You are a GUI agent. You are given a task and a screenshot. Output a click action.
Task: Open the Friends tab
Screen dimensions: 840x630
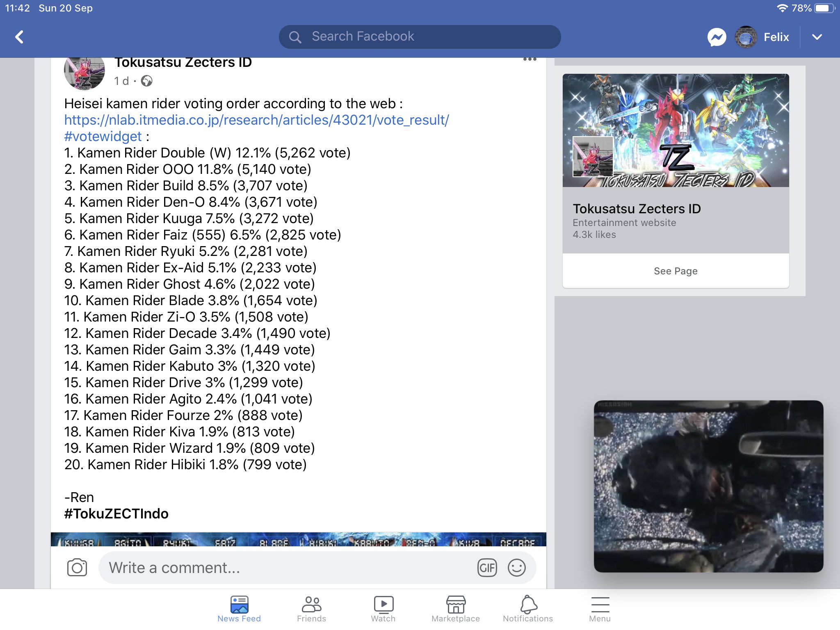point(311,609)
